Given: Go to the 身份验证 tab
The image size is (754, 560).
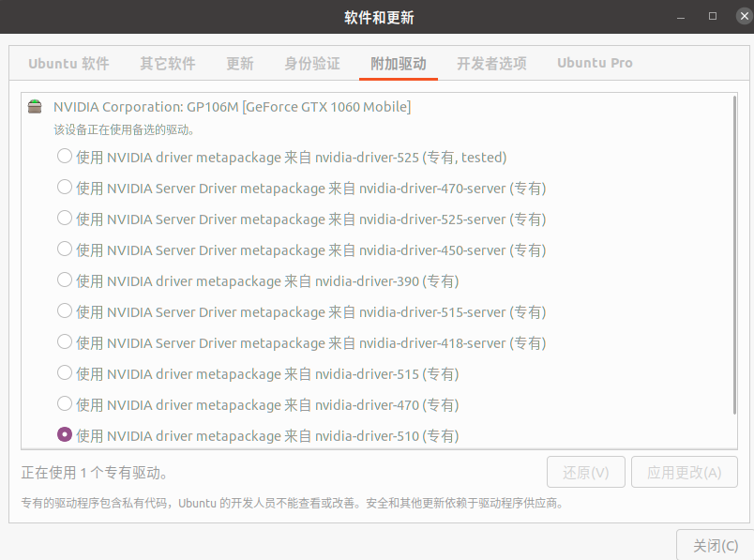Looking at the screenshot, I should point(311,63).
